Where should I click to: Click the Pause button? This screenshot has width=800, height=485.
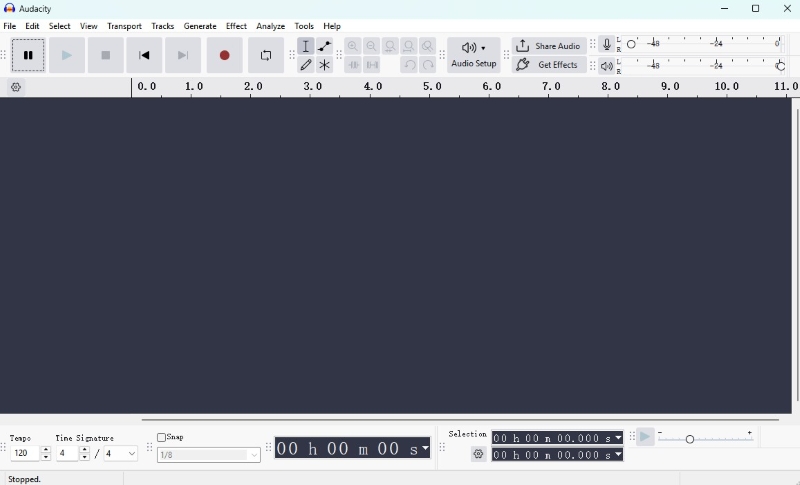pos(28,55)
